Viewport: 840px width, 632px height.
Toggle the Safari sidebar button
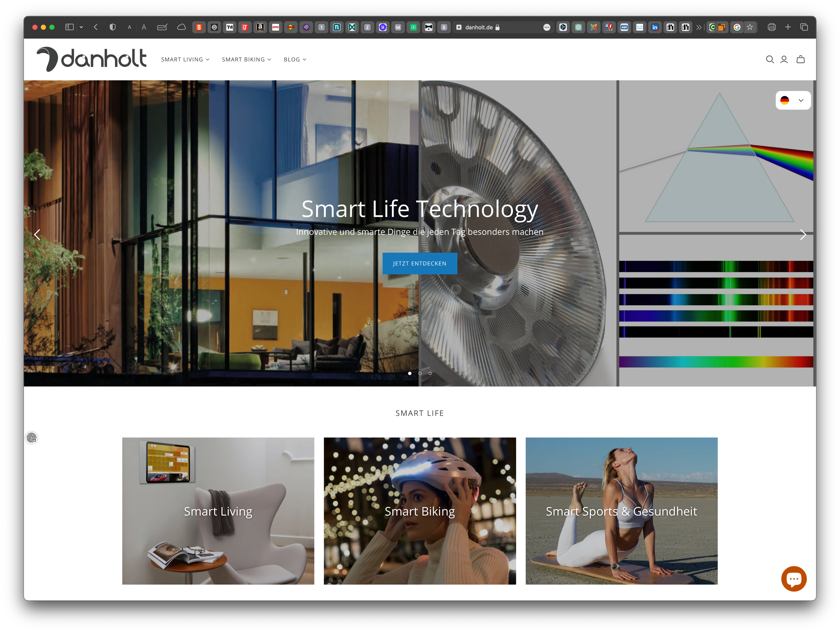coord(70,27)
